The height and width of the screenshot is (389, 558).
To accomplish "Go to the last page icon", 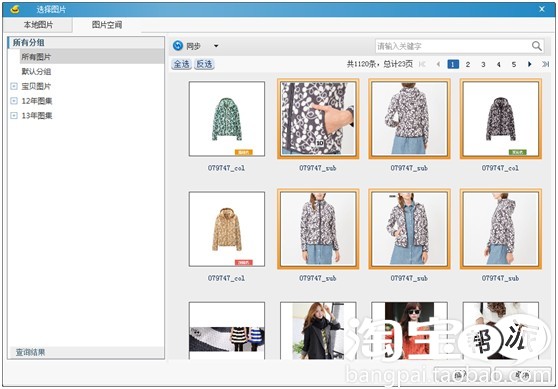I will [x=545, y=64].
